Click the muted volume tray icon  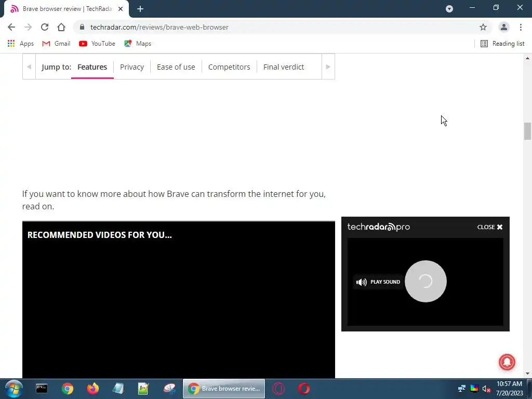point(486,389)
